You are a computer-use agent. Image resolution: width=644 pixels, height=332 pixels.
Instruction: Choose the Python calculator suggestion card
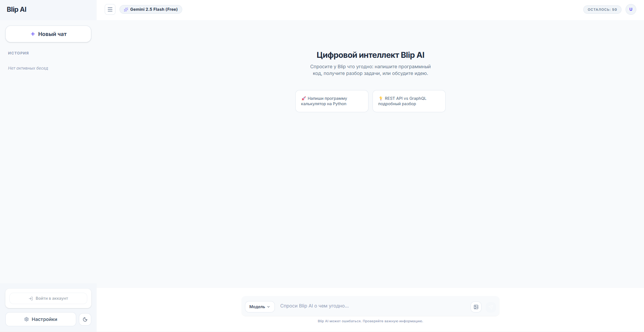point(332,101)
